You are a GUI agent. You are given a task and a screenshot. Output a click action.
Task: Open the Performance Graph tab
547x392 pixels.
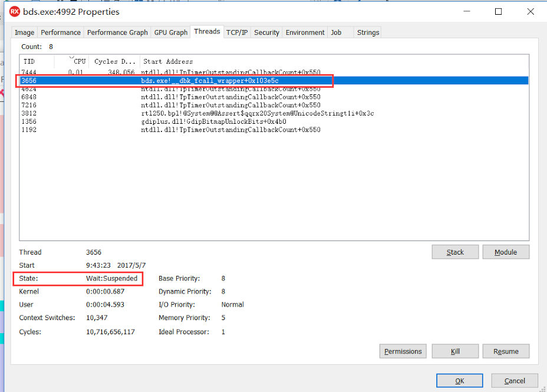pos(117,32)
